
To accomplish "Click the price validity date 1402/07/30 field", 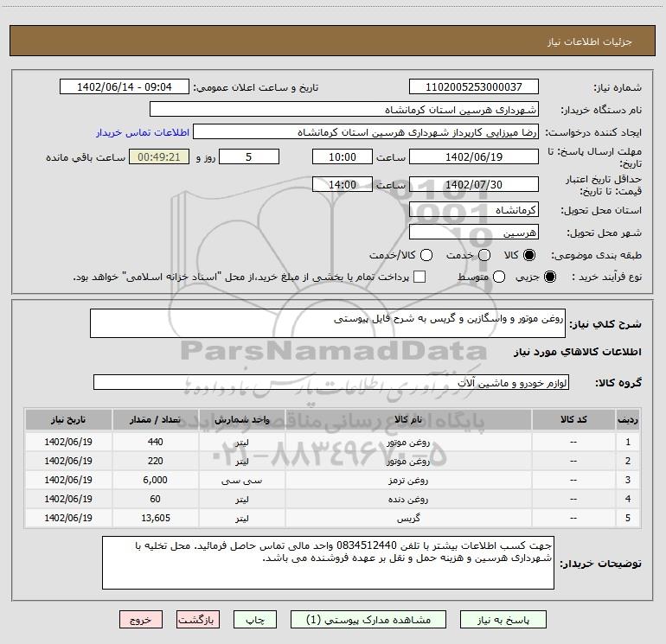I will pos(474,184).
